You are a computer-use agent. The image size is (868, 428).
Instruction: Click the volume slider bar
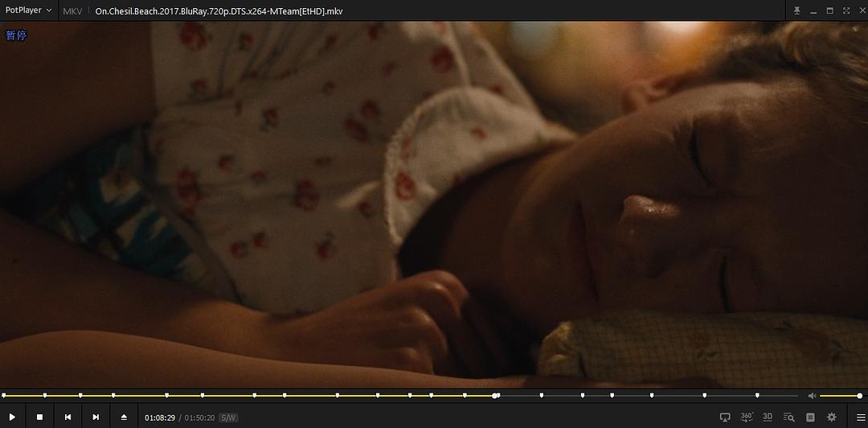(x=840, y=396)
